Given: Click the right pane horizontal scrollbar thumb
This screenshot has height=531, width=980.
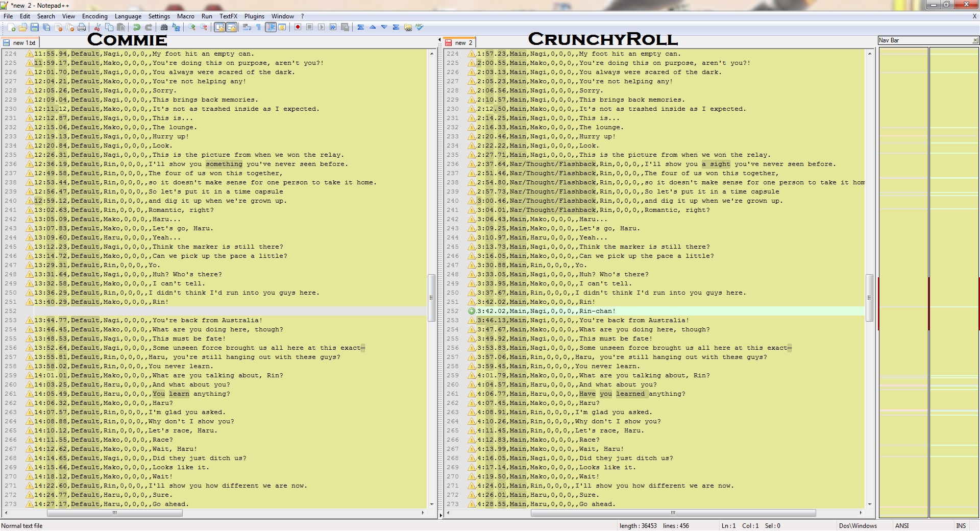Looking at the screenshot, I should (673, 513).
